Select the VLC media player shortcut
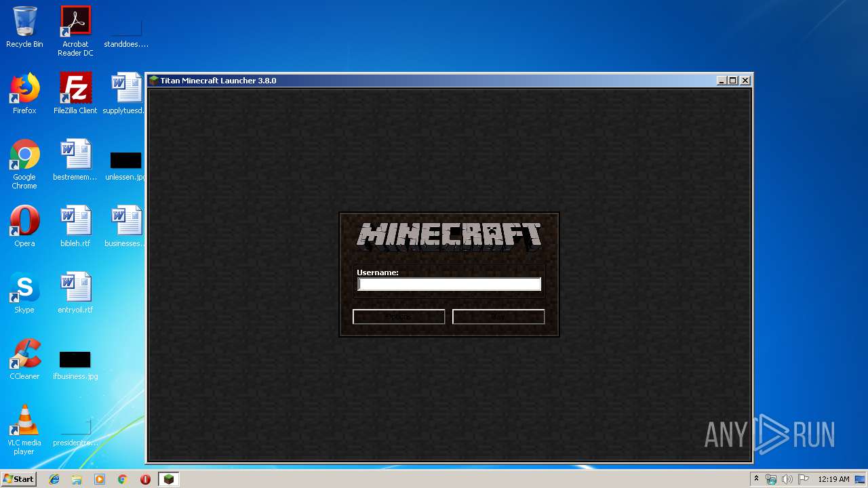Image resolution: width=868 pixels, height=488 pixels. [x=24, y=430]
